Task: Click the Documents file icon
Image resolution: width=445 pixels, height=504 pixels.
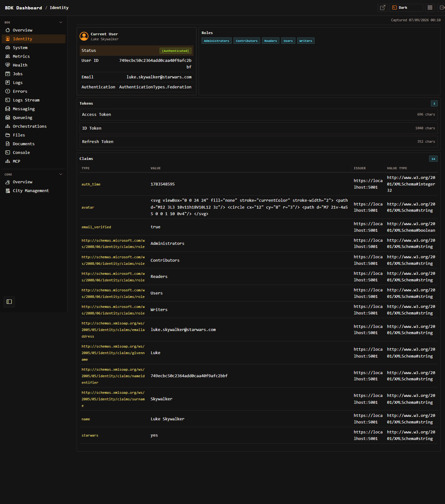Action: click(8, 144)
